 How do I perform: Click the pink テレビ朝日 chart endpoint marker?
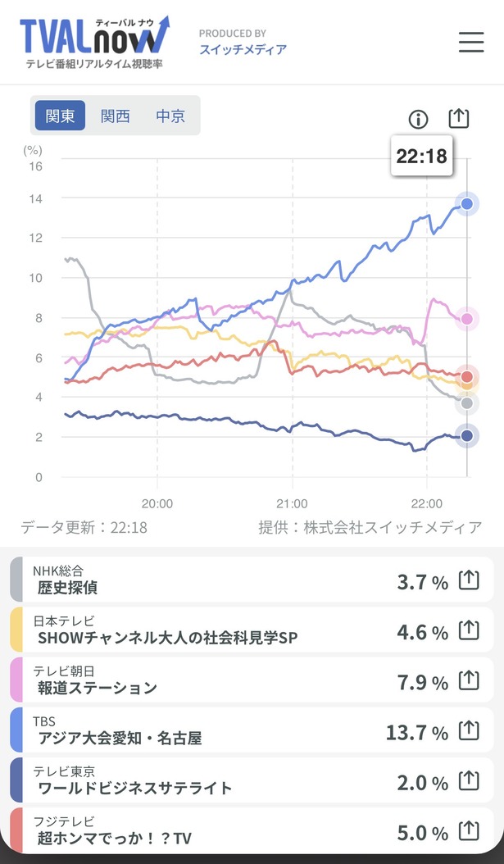click(x=467, y=319)
